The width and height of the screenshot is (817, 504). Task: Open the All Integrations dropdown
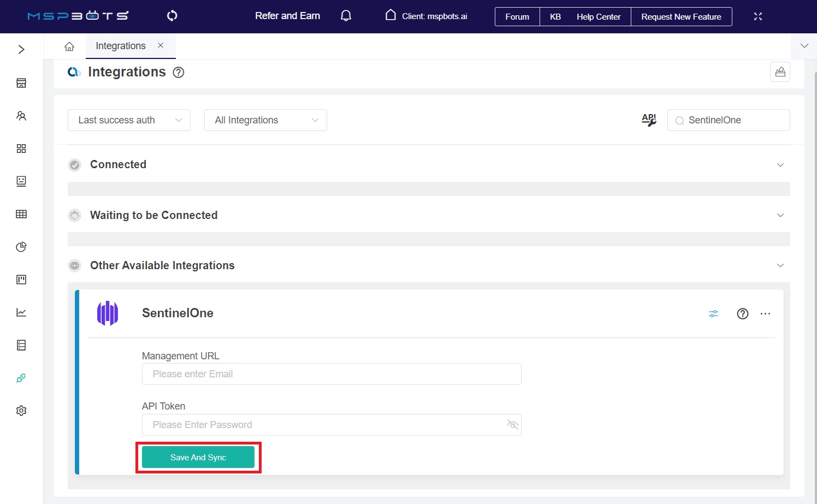(265, 120)
